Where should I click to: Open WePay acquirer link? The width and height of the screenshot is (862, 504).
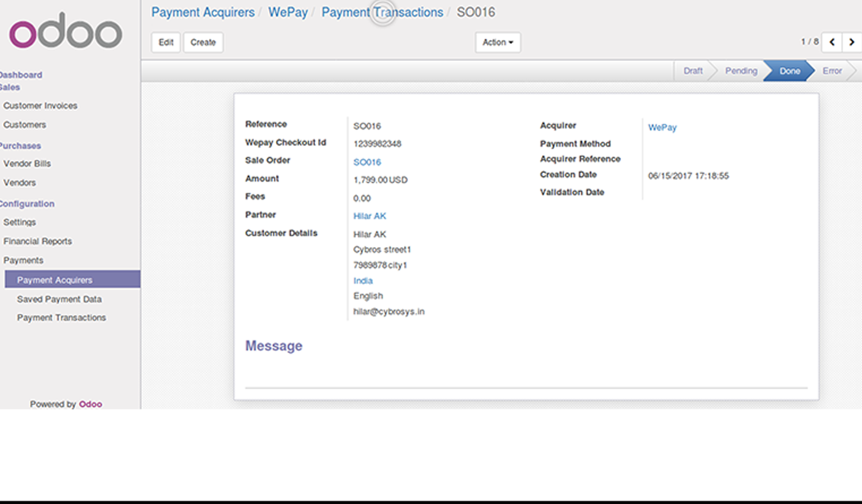coord(662,127)
